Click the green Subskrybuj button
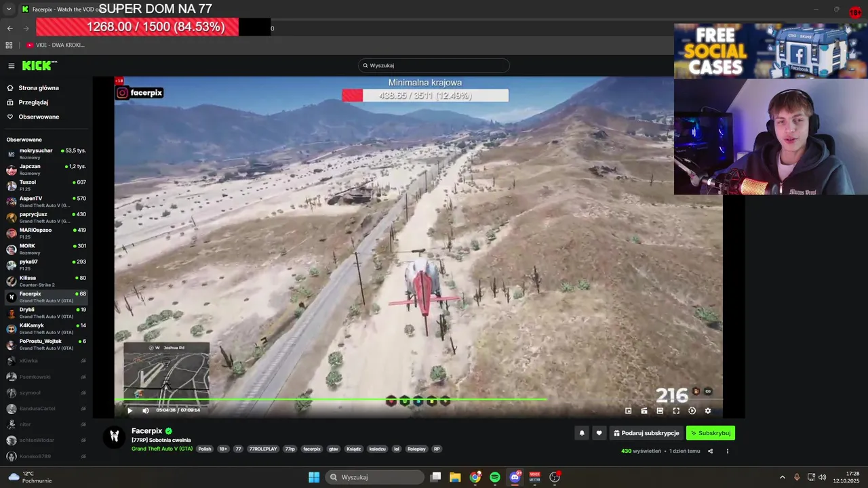The image size is (868, 488). tap(711, 433)
